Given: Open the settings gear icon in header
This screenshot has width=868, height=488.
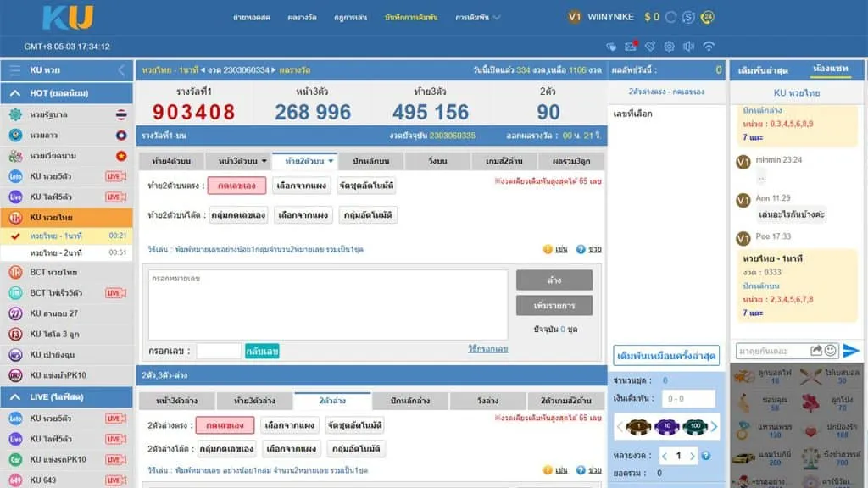Looking at the screenshot, I should click(670, 47).
